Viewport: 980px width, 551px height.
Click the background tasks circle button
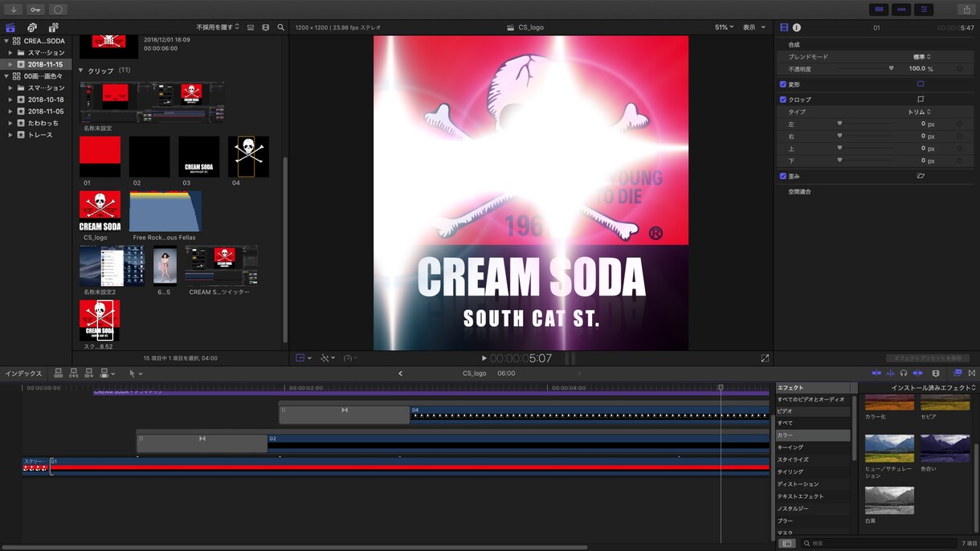tap(58, 10)
